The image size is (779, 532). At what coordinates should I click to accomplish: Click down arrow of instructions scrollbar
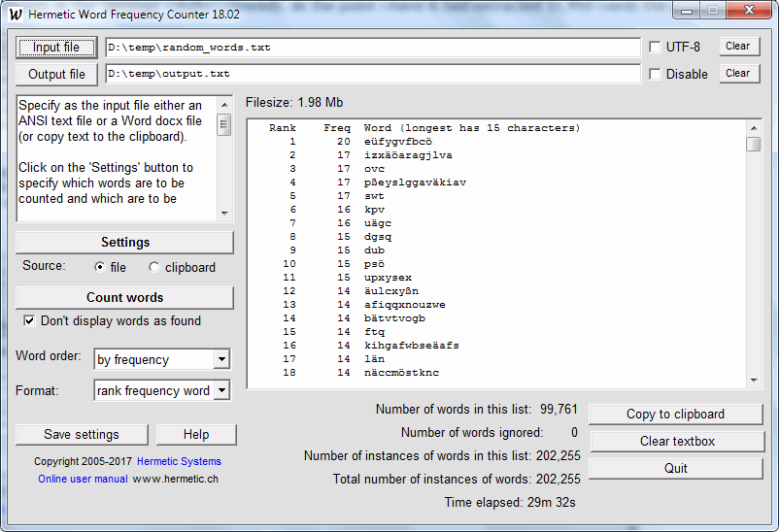click(224, 214)
